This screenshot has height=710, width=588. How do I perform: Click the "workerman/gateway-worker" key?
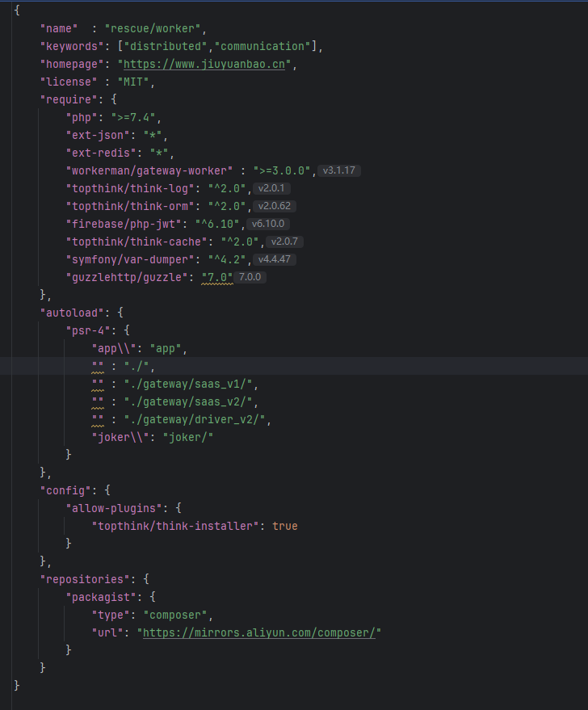click(x=149, y=170)
